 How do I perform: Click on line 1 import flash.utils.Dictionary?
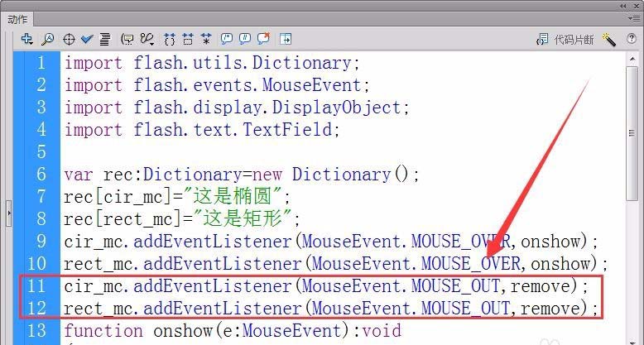212,63
